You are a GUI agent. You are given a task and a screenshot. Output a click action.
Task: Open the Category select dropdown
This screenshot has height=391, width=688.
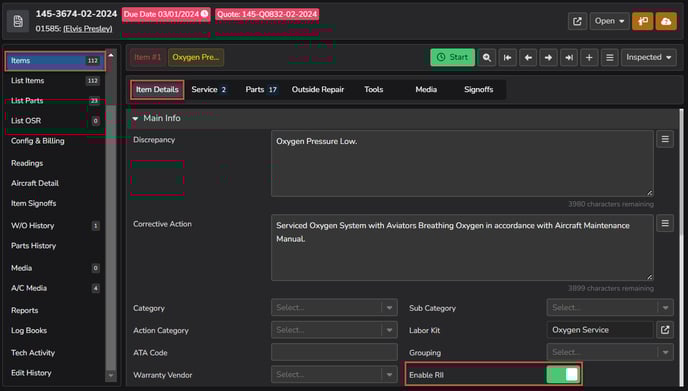[x=334, y=308]
